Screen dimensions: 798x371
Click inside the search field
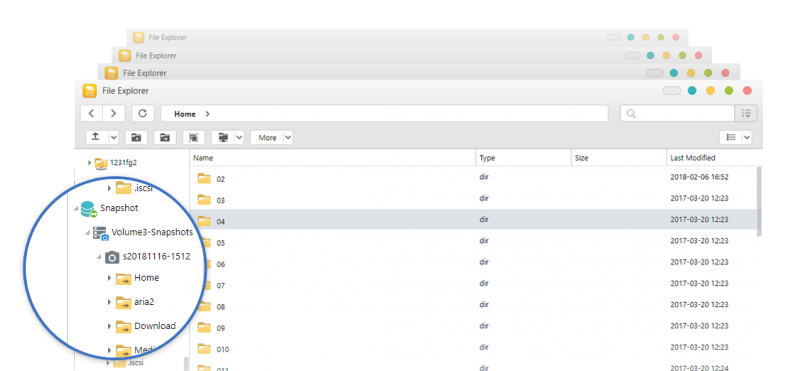click(677, 113)
